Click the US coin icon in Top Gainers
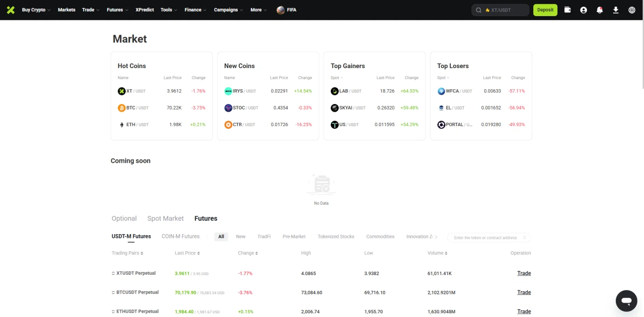This screenshot has height=317, width=644. click(x=334, y=125)
